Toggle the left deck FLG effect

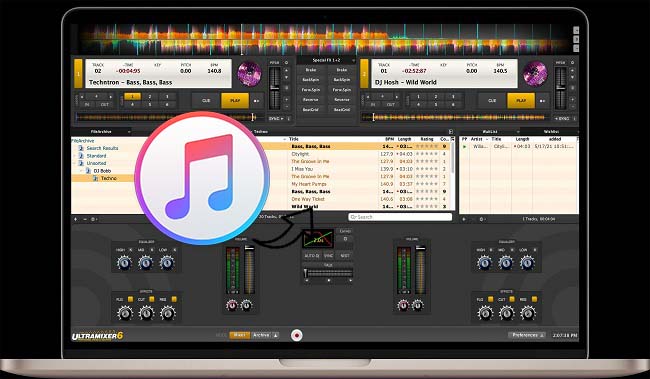tap(131, 299)
